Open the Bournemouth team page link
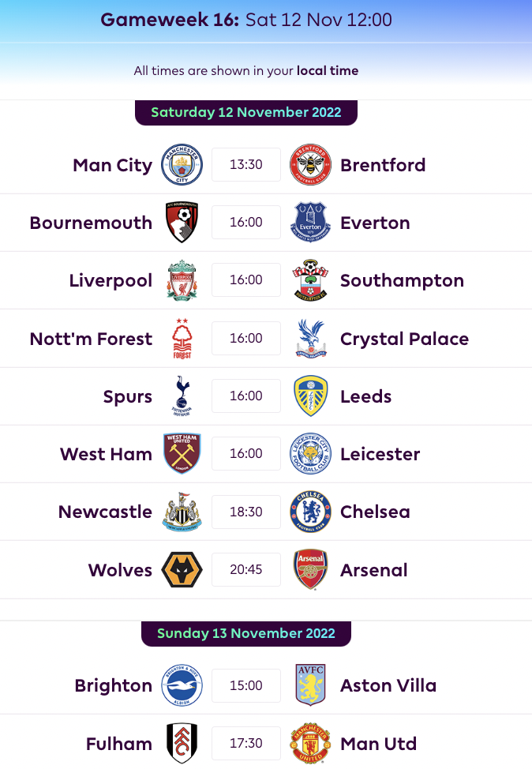532x769 pixels. coord(91,222)
